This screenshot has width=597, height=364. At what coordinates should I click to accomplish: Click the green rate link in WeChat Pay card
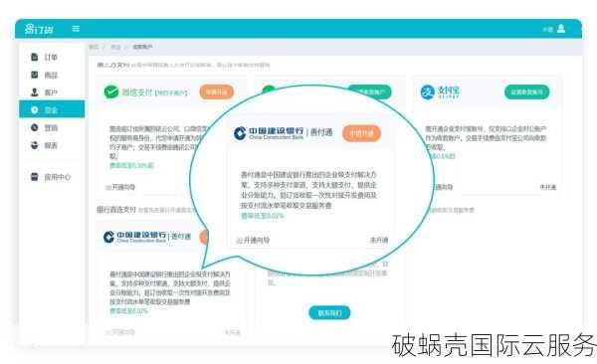point(131,165)
